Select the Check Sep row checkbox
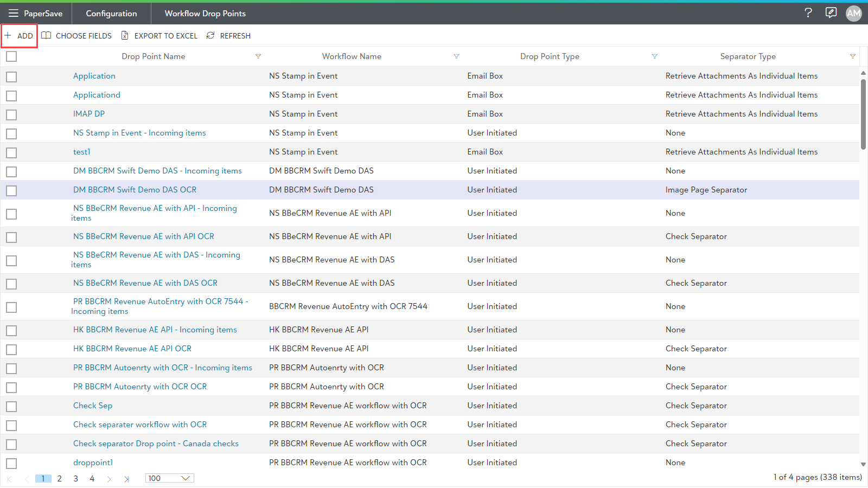 (11, 406)
